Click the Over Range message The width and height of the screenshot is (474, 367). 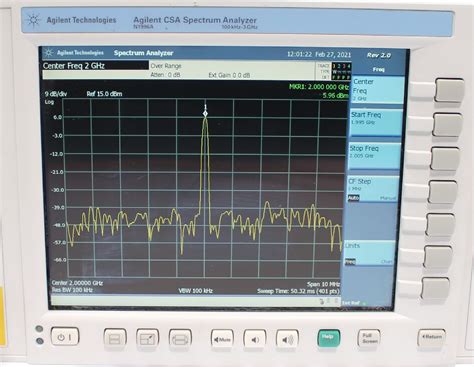point(166,66)
